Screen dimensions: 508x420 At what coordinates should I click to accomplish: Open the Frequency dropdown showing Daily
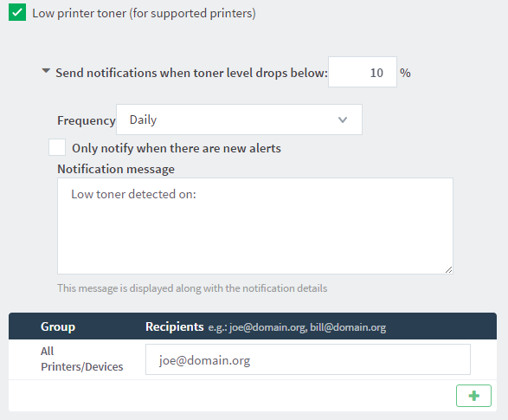pyautogui.click(x=239, y=120)
